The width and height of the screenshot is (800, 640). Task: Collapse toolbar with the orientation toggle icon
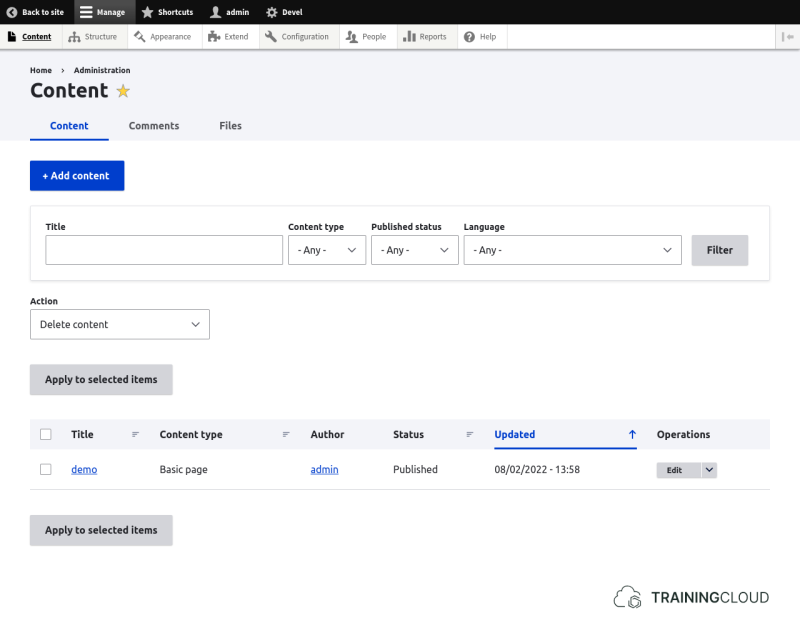coord(787,37)
